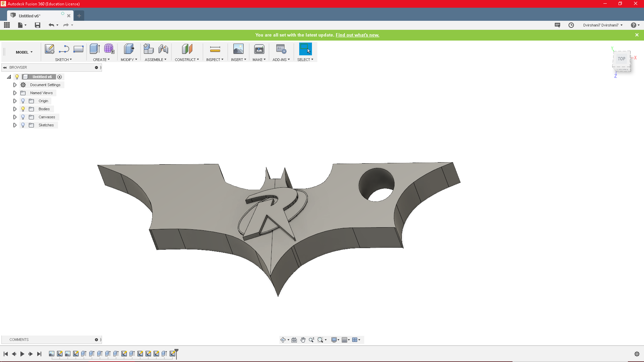
Task: Click the timeline settings gear
Action: pyautogui.click(x=637, y=354)
